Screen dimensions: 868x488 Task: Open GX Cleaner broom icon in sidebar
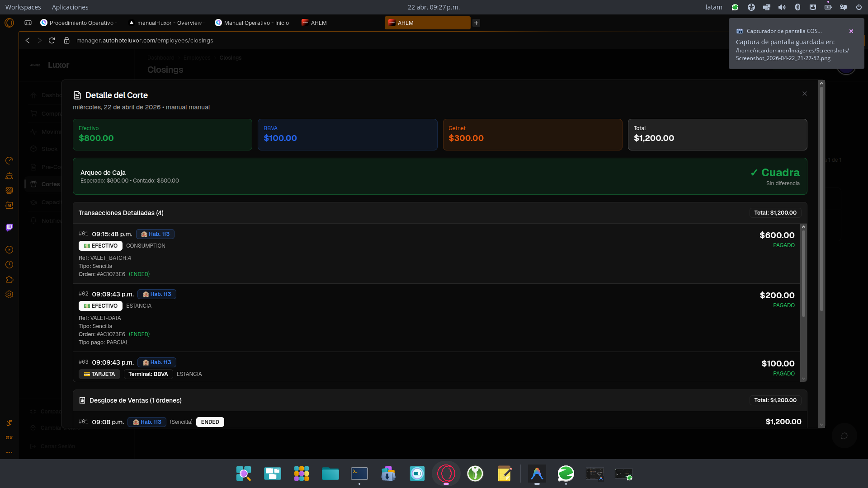tap(9, 176)
